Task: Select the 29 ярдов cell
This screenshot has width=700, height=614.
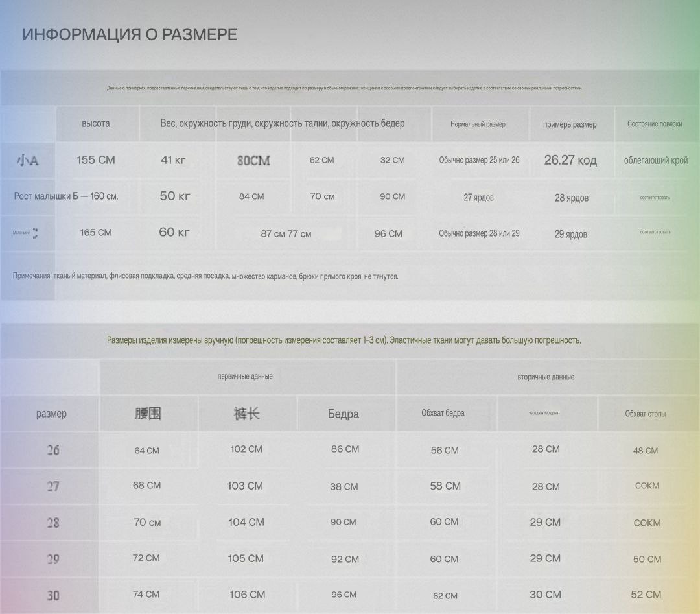Action: coord(571,234)
